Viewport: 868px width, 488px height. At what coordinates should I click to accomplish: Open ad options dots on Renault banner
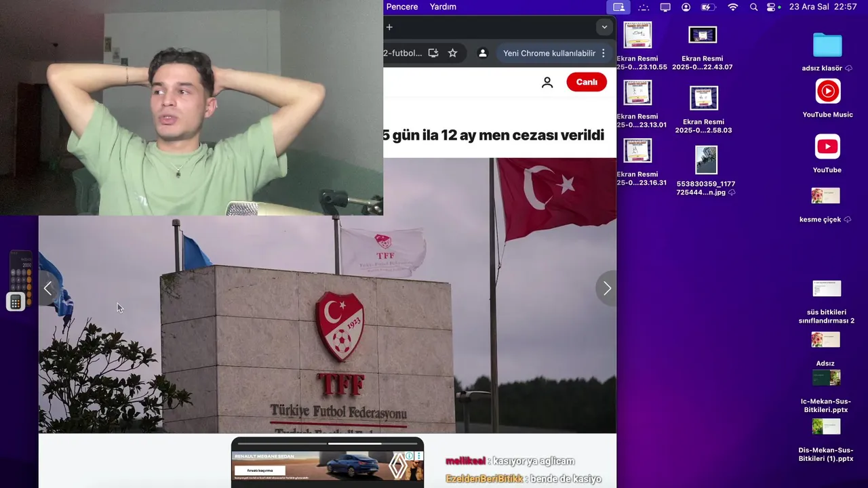point(419,456)
